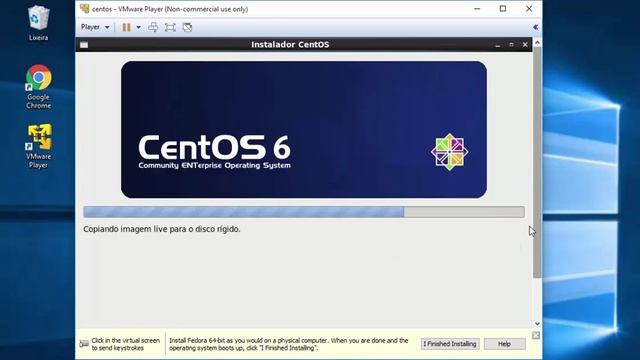Click the scrollbar down arrow in VM view
The height and width of the screenshot is (360, 640).
click(537, 324)
